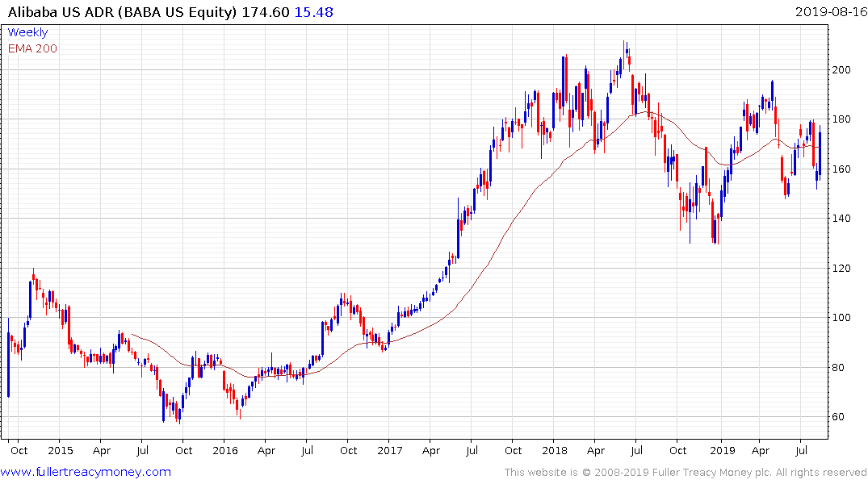Viewport: 868px width, 484px height.
Task: Click the 200 price axis label
Action: (841, 69)
